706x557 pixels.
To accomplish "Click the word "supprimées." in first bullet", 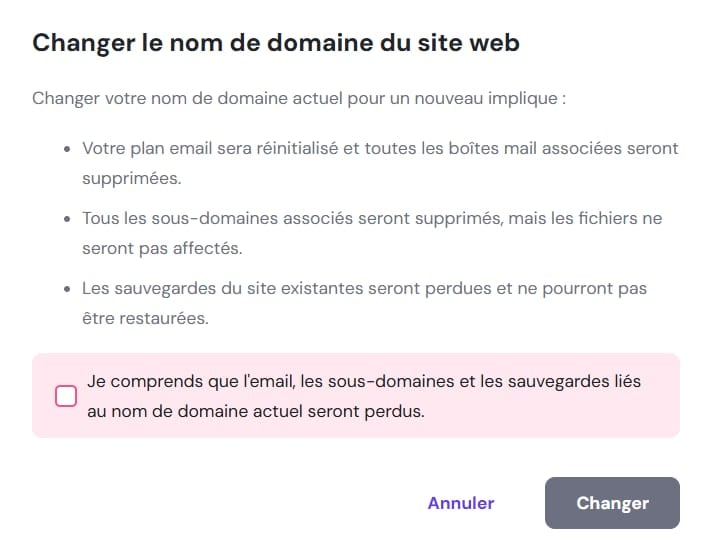I will click(x=129, y=178).
